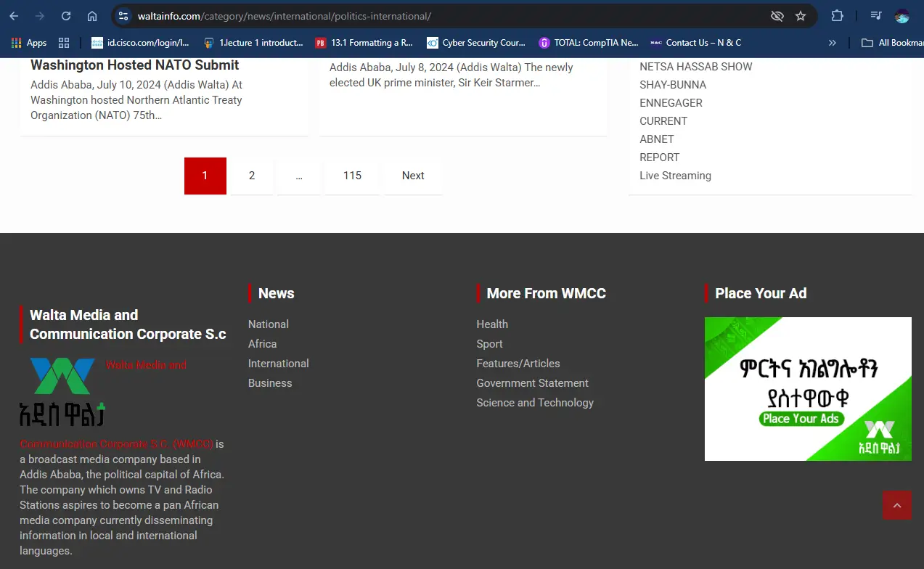Open the Contact Us – N & C bookmark
Screen dimensions: 924x569
pos(696,43)
